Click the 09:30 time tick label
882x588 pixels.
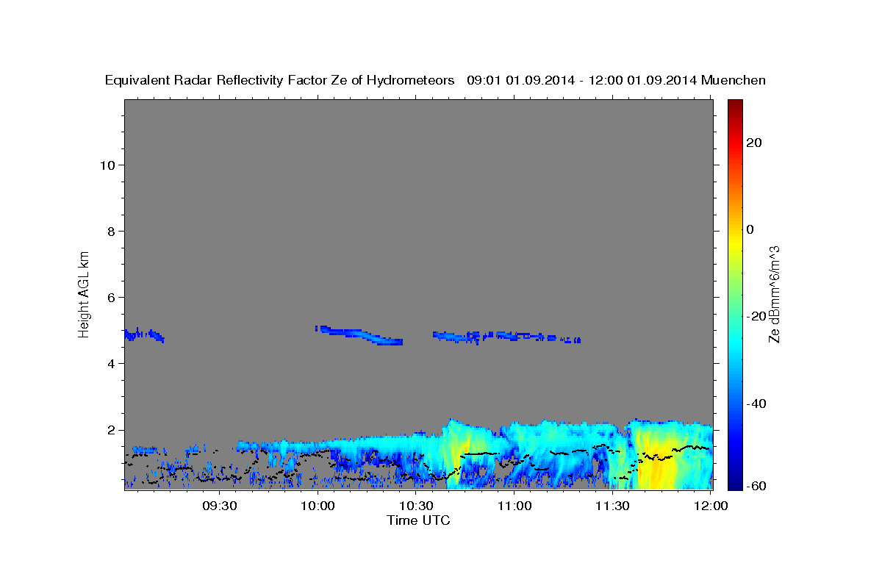pos(219,506)
